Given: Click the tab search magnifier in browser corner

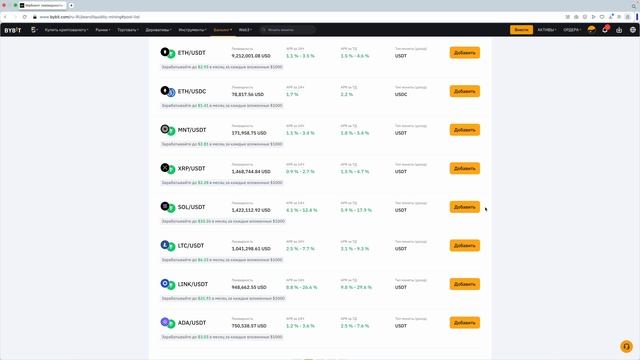Looking at the screenshot, I should pos(634,6).
